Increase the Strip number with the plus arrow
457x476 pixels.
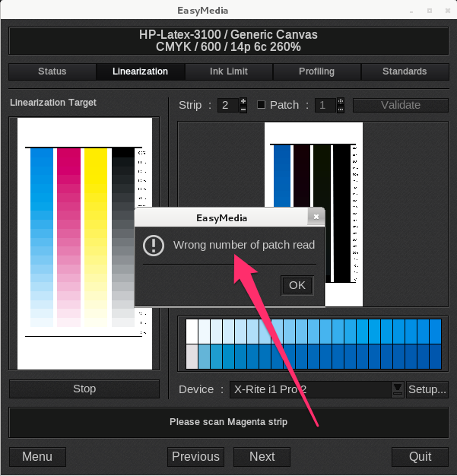(x=243, y=101)
